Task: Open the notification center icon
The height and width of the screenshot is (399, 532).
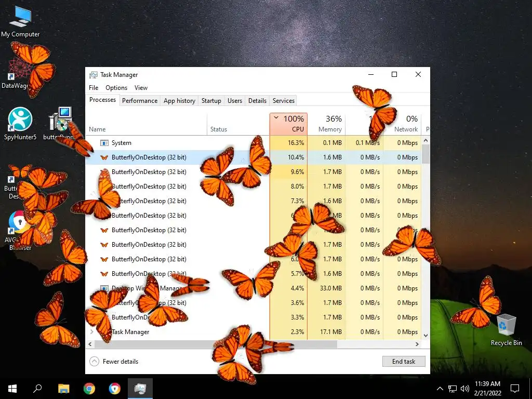Action: click(515, 389)
